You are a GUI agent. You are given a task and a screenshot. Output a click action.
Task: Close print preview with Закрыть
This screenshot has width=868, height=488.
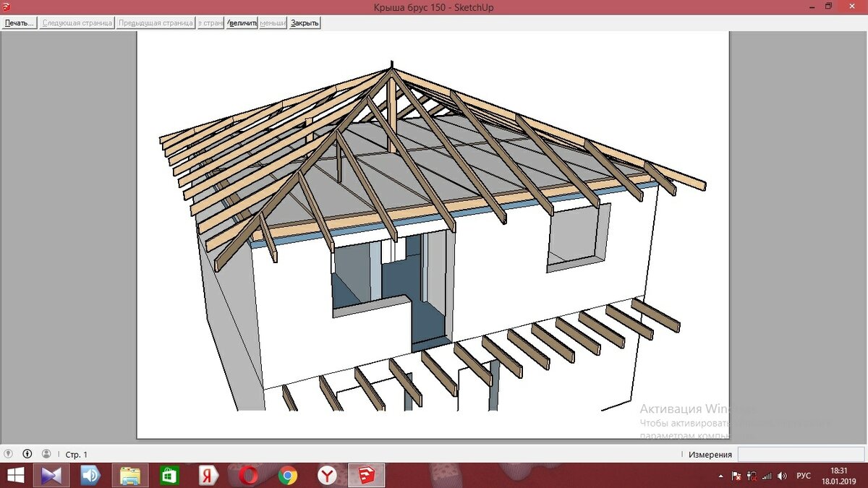click(x=305, y=23)
